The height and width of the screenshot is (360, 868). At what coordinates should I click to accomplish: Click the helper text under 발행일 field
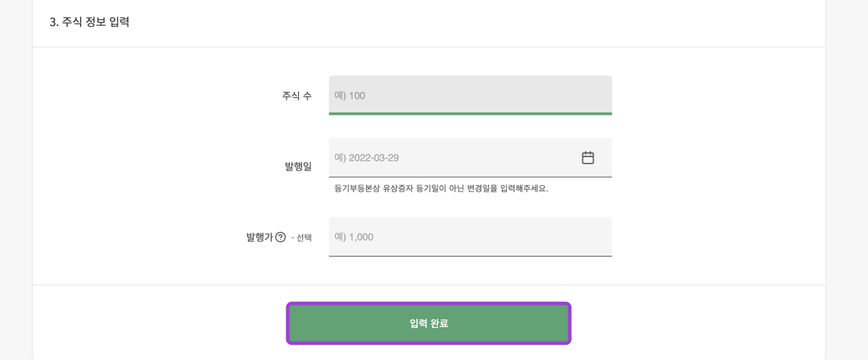click(441, 189)
